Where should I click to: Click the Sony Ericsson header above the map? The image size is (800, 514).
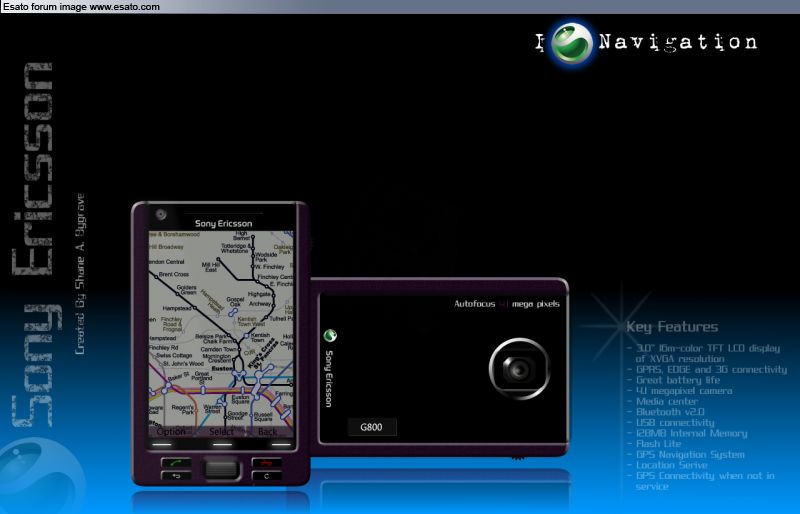coord(223,224)
